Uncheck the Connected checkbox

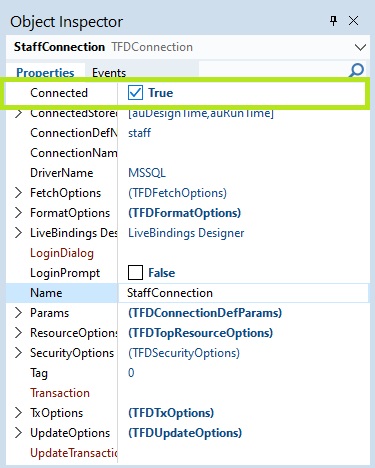pos(135,93)
